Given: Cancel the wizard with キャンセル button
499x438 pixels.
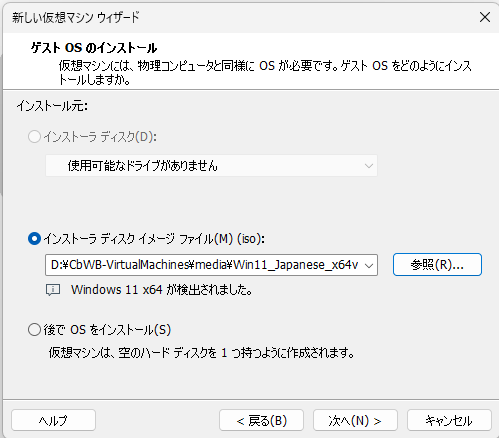Looking at the screenshot, I should point(449,420).
